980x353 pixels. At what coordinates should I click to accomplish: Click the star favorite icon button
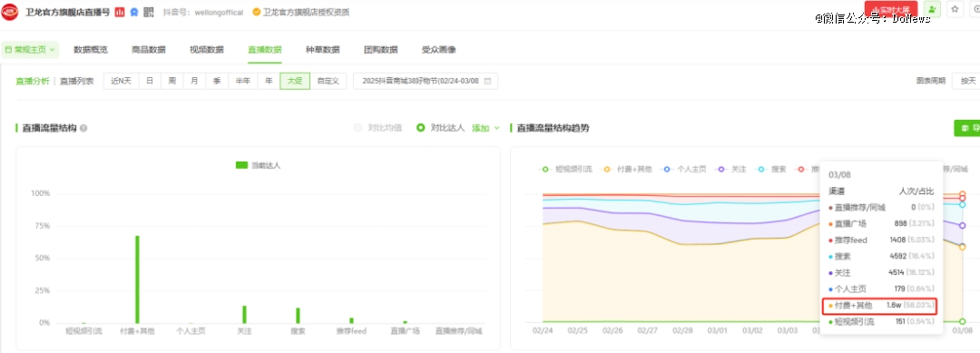955,9
